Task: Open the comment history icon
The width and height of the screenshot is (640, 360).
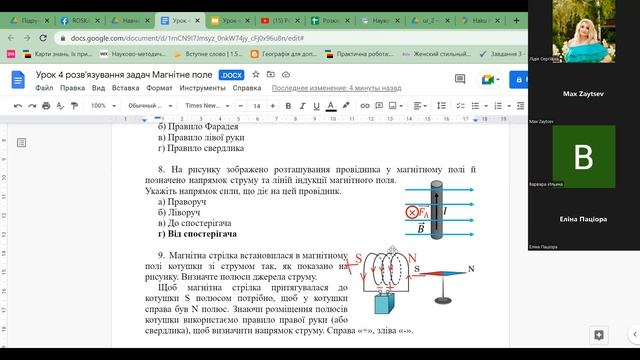Action: coord(460,79)
